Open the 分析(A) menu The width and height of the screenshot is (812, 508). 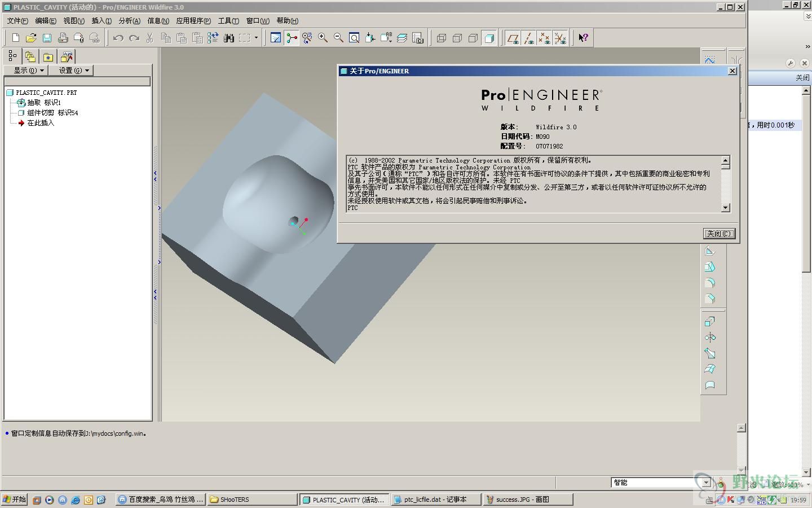(129, 21)
